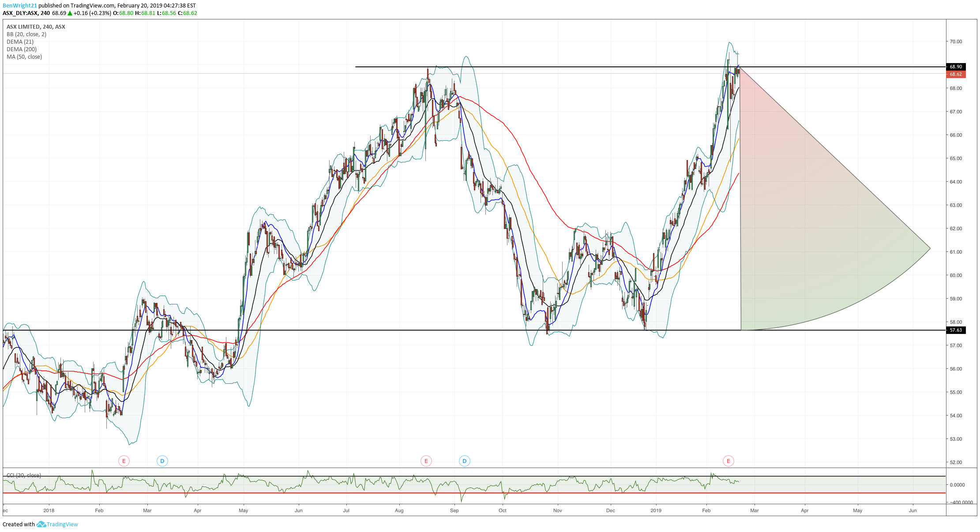Select the CCI (20, close) indicator label
This screenshot has height=532, width=980.
[24, 475]
